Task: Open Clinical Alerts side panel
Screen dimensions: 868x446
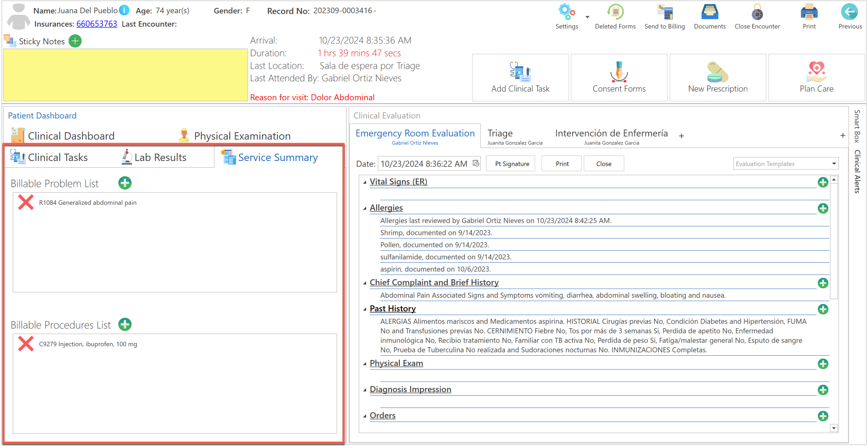Action: 857,172
